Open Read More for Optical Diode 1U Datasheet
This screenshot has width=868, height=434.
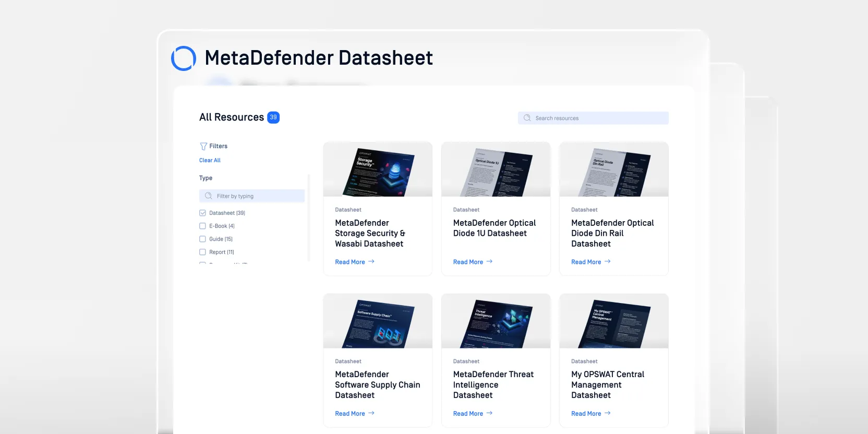pyautogui.click(x=468, y=262)
